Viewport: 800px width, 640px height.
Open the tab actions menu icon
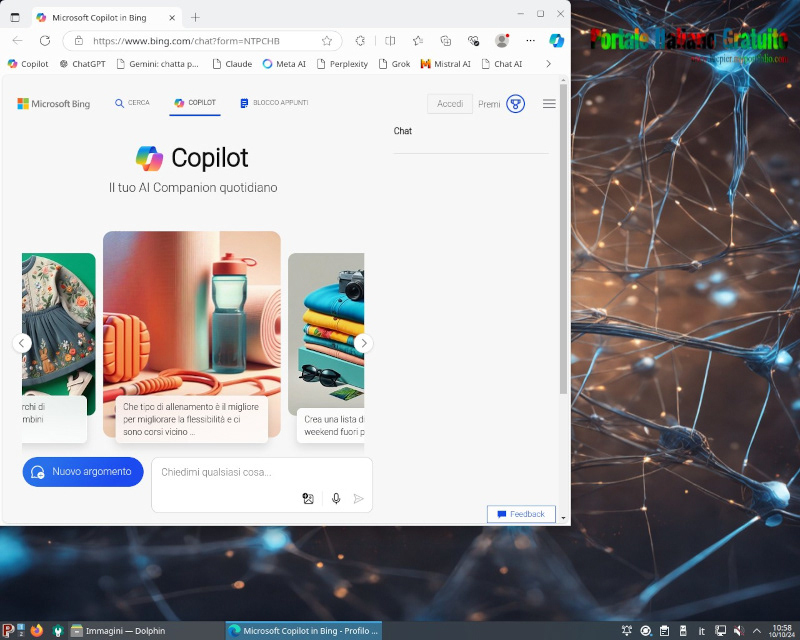[x=15, y=17]
